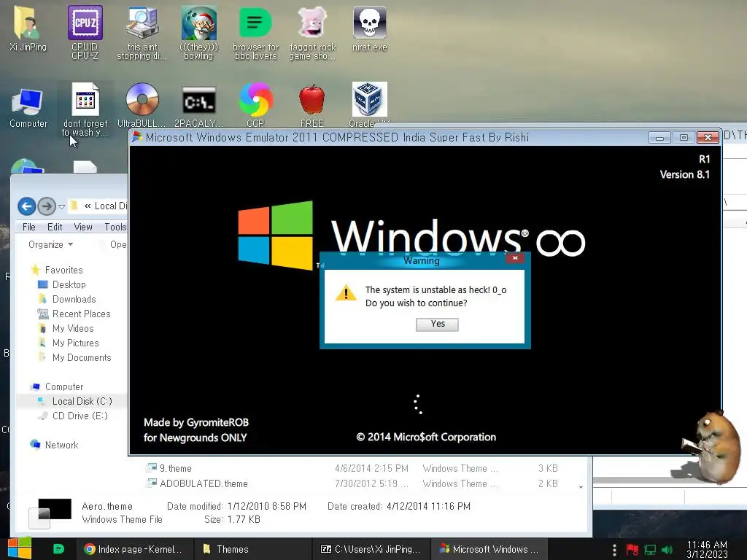Open the 2PACALY command prompt shortcut
747x560 pixels.
[x=198, y=106]
